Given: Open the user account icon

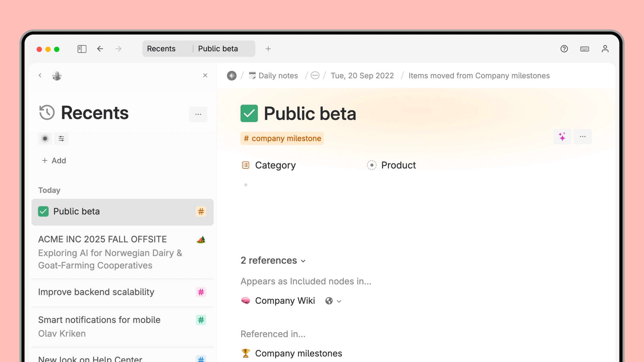Looking at the screenshot, I should click(x=605, y=49).
